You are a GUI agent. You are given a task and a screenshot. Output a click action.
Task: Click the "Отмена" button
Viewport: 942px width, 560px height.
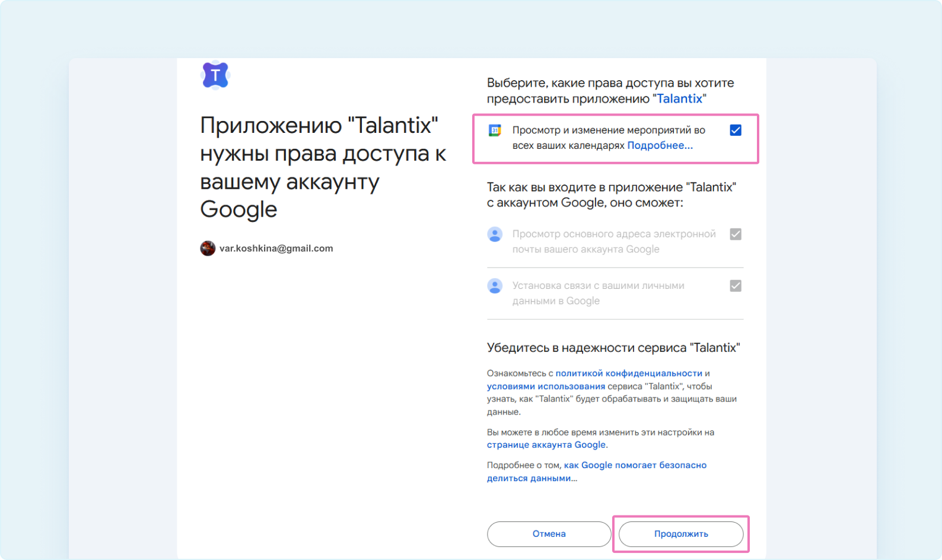[549, 534]
